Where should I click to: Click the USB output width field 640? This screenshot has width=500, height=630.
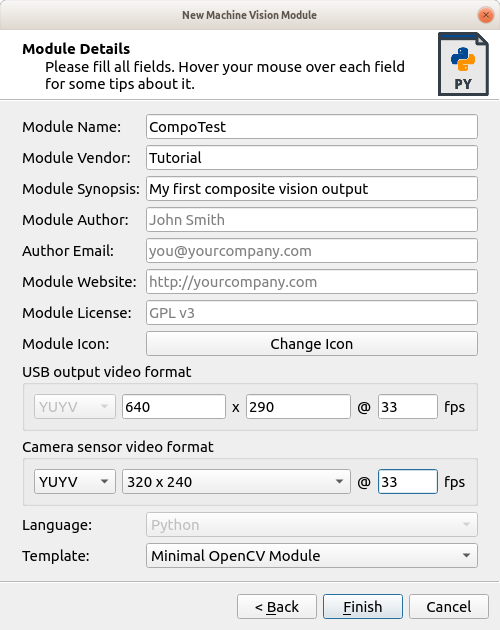click(174, 407)
